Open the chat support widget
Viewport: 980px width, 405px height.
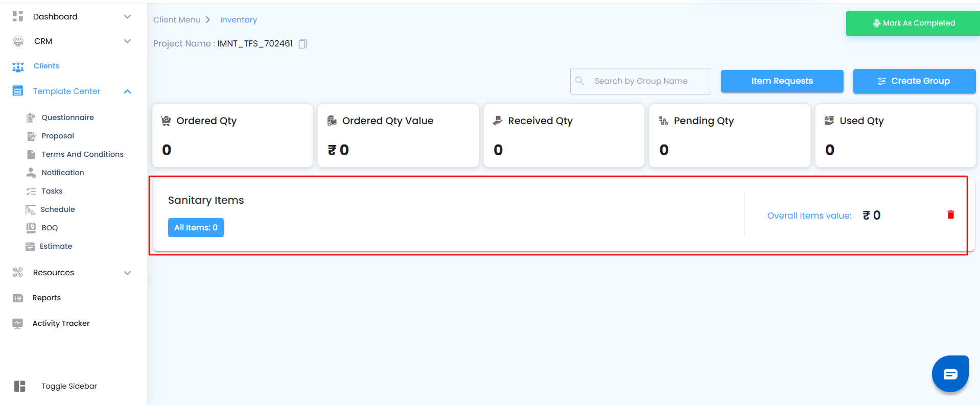[950, 374]
